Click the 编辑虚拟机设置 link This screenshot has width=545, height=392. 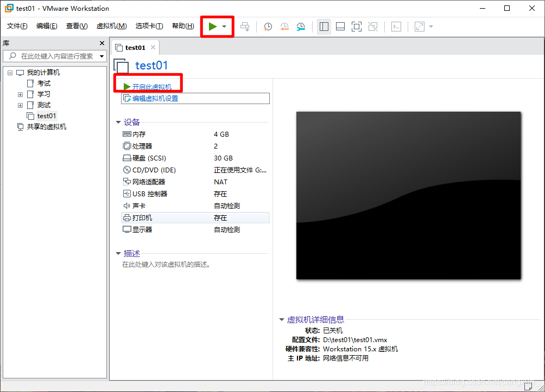(155, 99)
